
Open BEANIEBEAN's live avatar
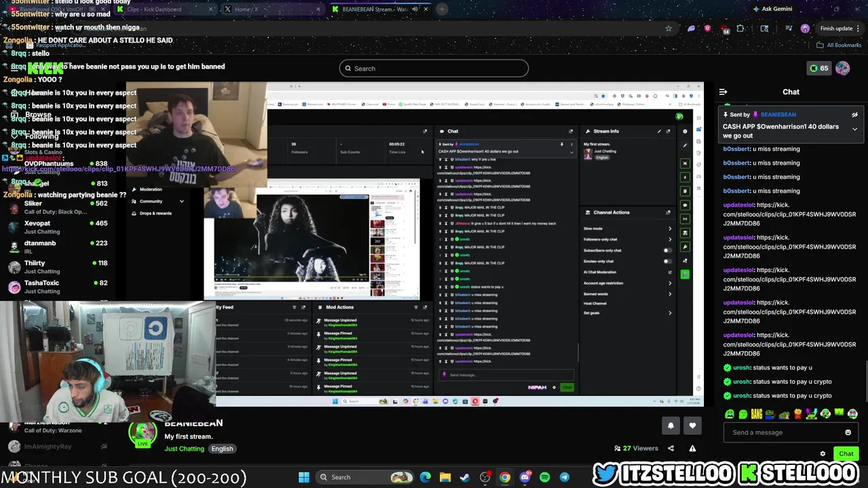[142, 434]
